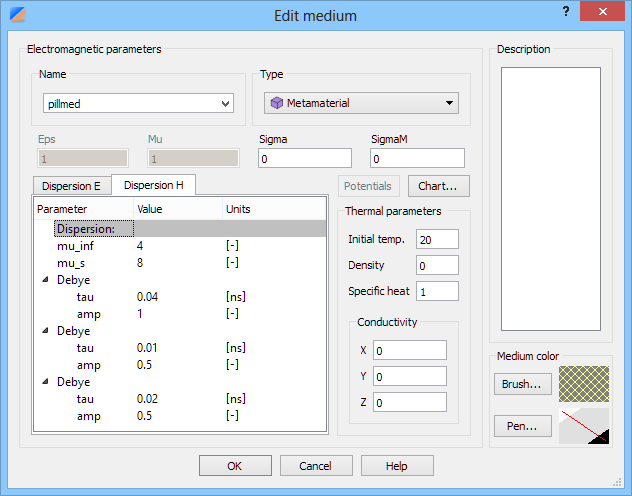Open Pen... medium color settings
Image resolution: width=632 pixels, height=496 pixels.
point(521,426)
